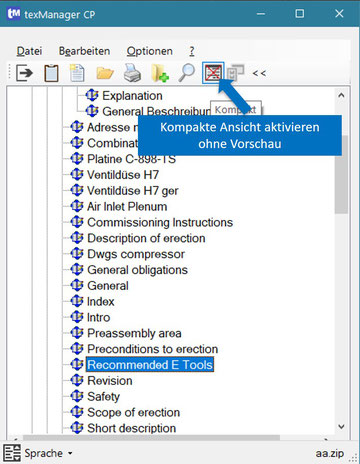The image size is (360, 464).
Task: Select the Preassembly area item
Action: 134,333
